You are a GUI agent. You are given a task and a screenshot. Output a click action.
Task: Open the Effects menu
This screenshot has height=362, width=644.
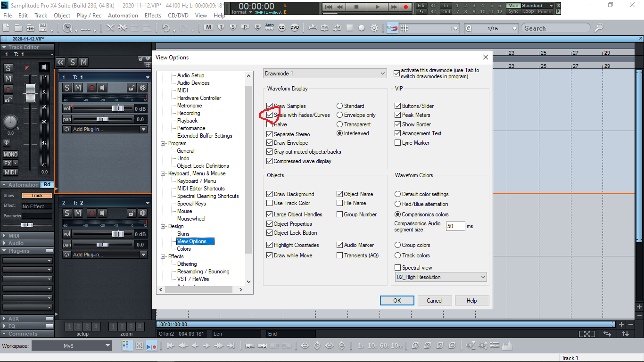tap(153, 16)
